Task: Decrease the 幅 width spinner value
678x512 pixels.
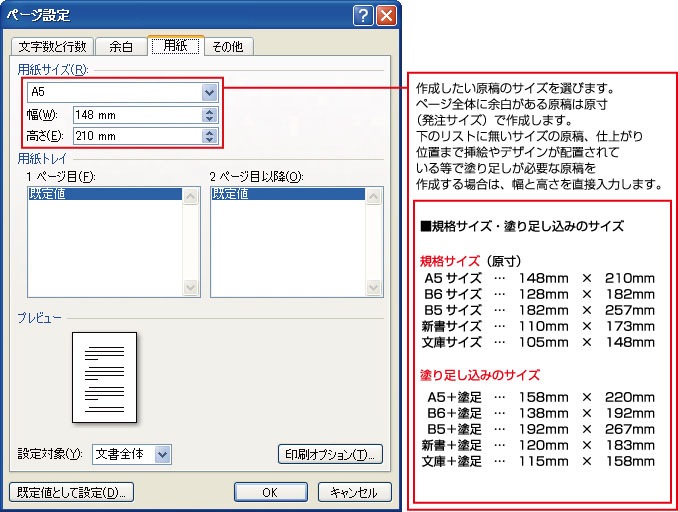Action: click(x=209, y=119)
